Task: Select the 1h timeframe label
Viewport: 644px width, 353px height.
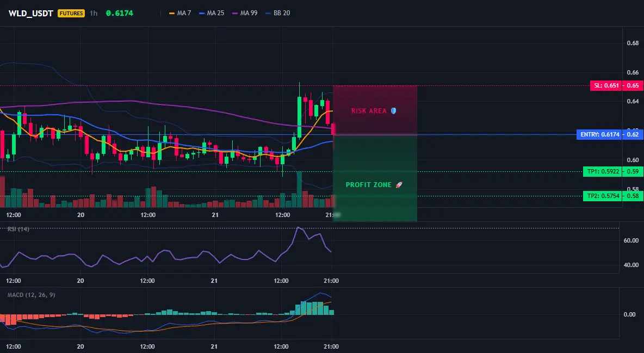Action: tap(94, 13)
